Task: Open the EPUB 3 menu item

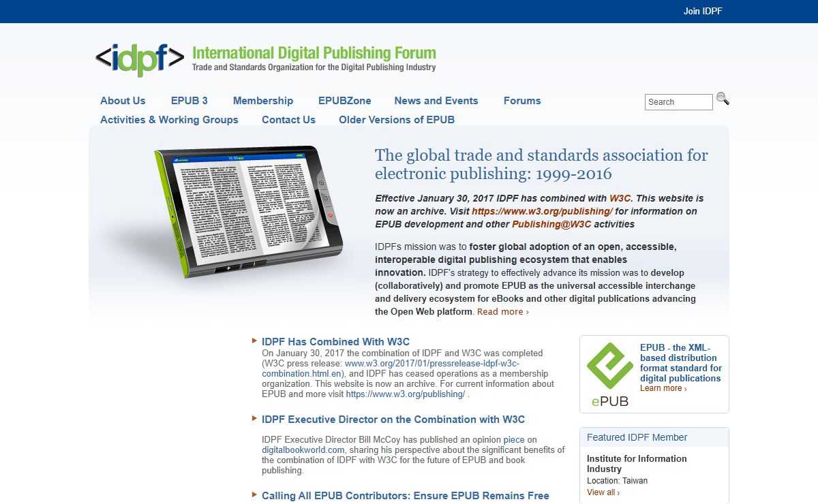Action: pos(190,101)
